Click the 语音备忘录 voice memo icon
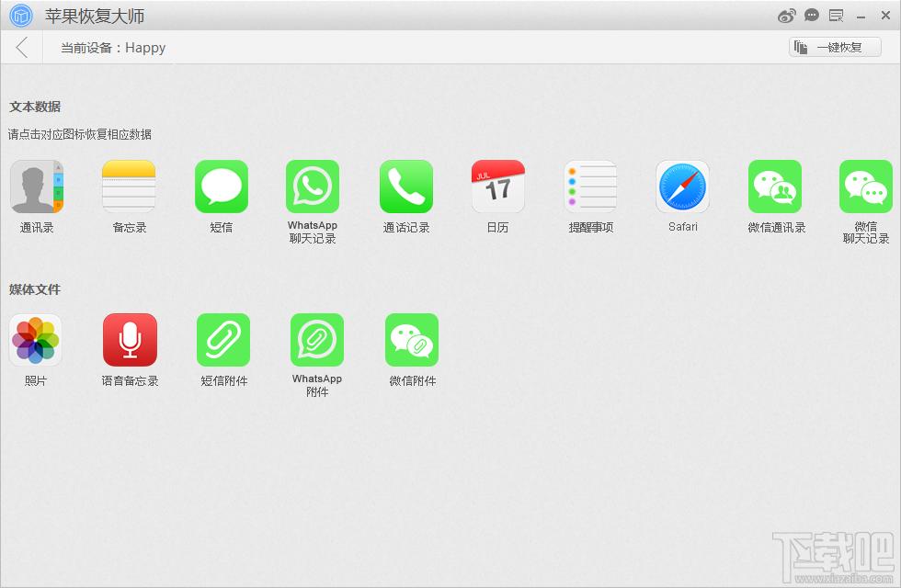The image size is (901, 588). pyautogui.click(x=130, y=340)
